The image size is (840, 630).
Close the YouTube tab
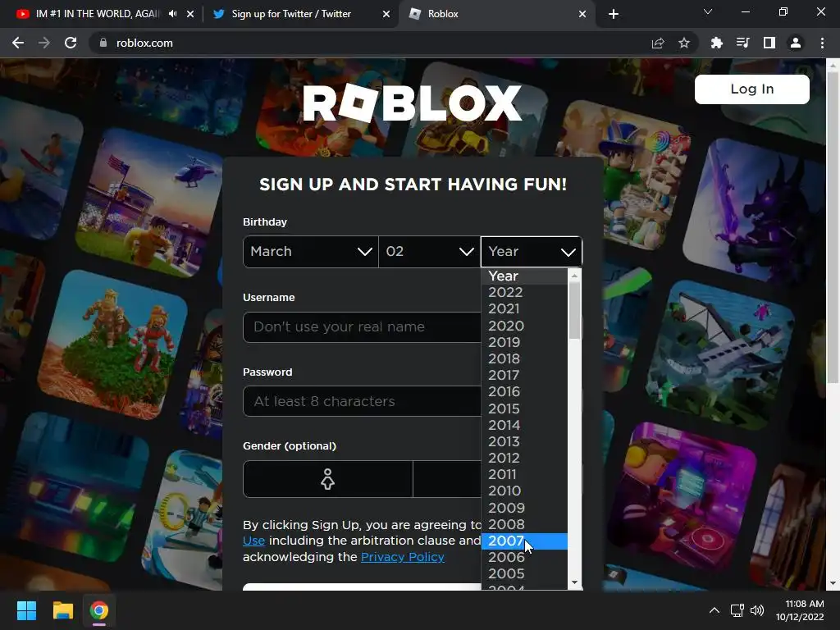point(190,14)
